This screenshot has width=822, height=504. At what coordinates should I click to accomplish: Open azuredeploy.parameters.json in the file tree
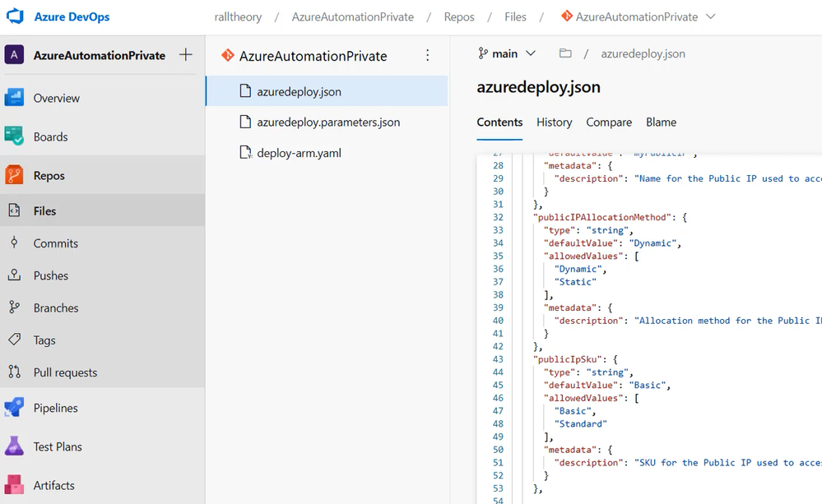coord(327,122)
